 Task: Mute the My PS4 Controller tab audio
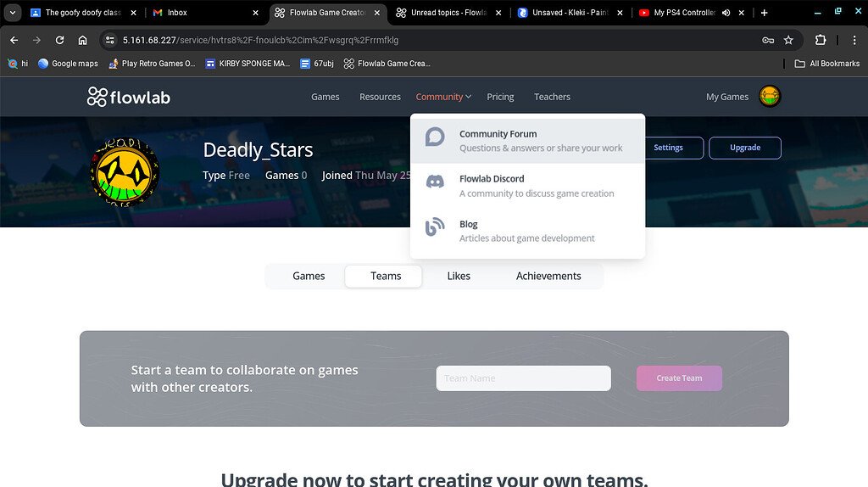tap(726, 12)
